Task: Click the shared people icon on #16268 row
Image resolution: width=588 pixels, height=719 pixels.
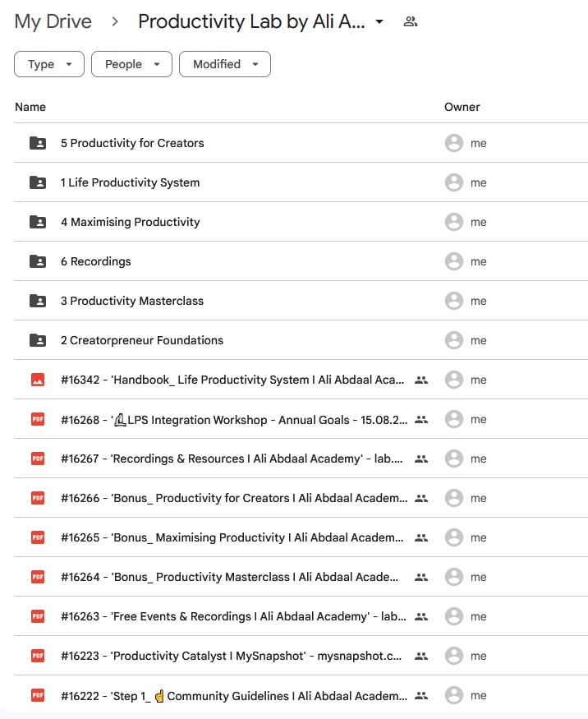Action: pyautogui.click(x=421, y=419)
